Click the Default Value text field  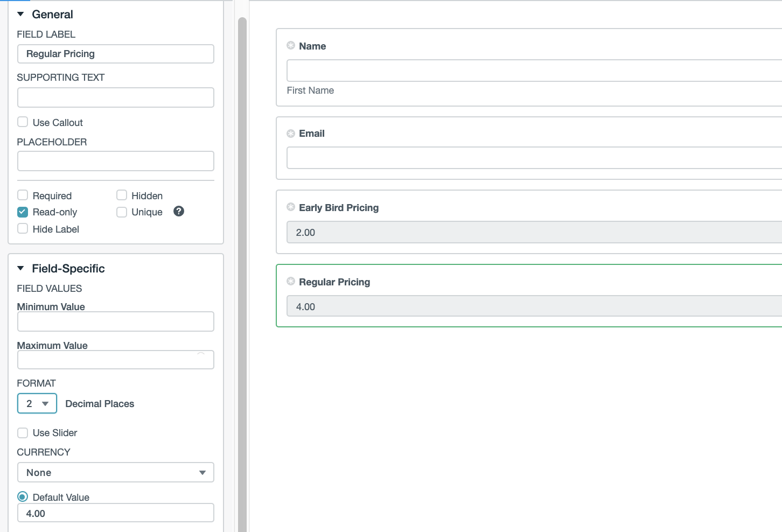(116, 513)
